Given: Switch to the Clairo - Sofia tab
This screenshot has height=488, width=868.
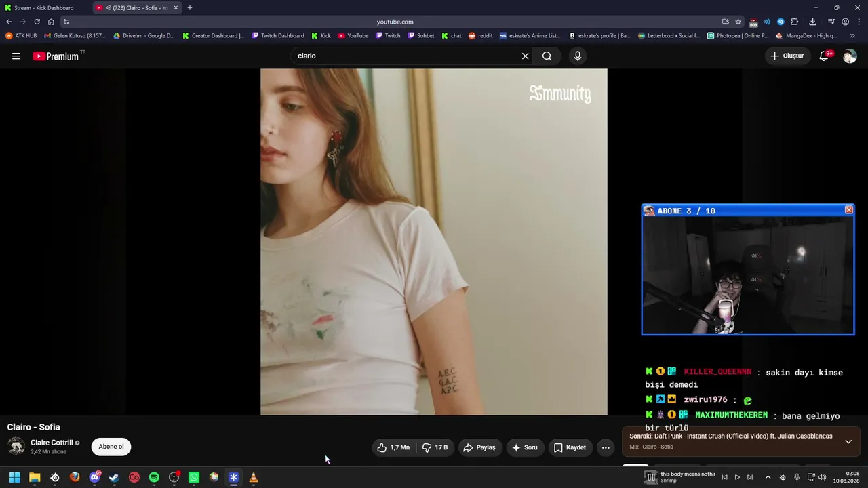Looking at the screenshot, I should (x=136, y=8).
